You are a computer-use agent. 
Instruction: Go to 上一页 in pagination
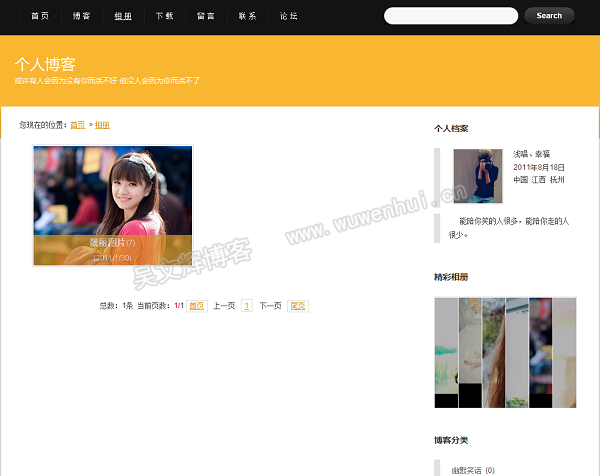coord(224,306)
